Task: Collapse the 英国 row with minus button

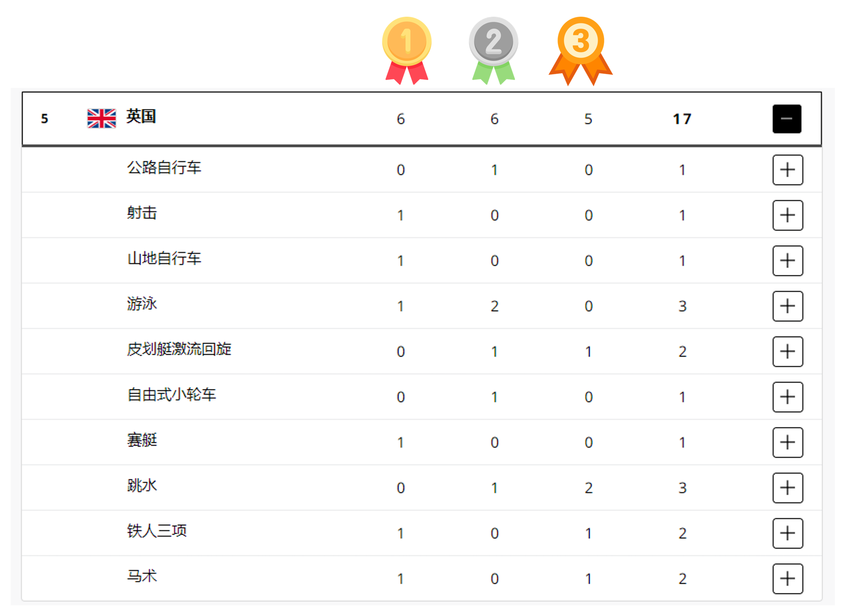Action: click(787, 119)
